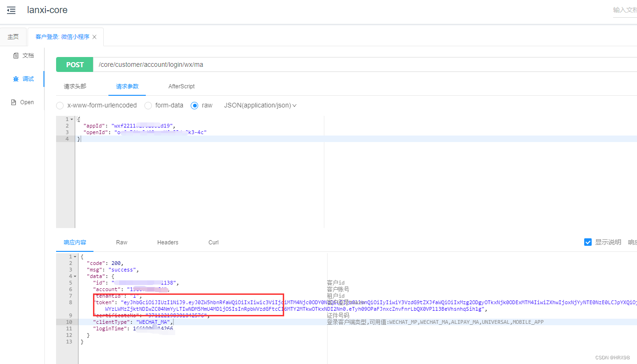637x364 pixels.
Task: Select form-data radio option
Action: [148, 106]
